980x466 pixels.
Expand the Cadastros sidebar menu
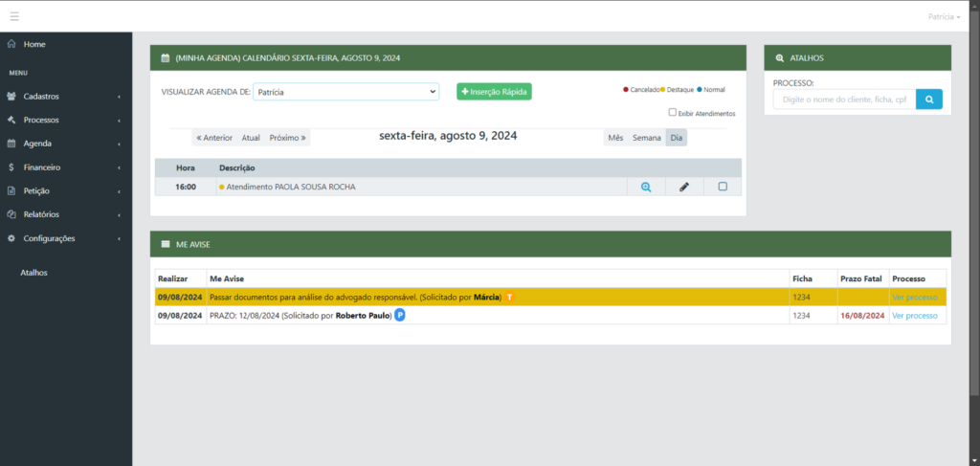point(41,96)
